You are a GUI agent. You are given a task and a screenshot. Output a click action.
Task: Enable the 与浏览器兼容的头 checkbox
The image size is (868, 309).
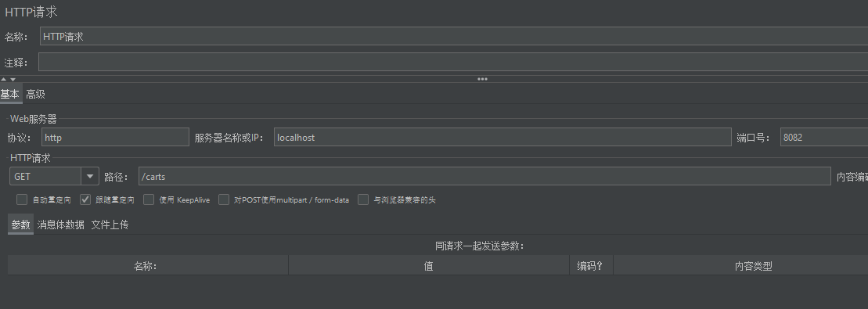tap(363, 200)
